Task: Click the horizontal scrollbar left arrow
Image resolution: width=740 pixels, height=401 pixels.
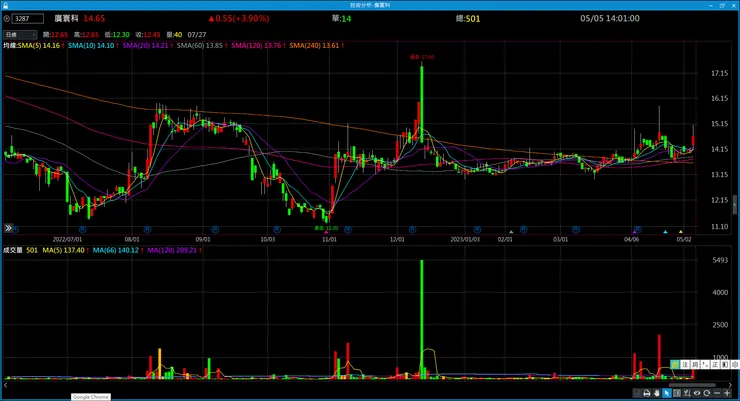Action: 6,385
